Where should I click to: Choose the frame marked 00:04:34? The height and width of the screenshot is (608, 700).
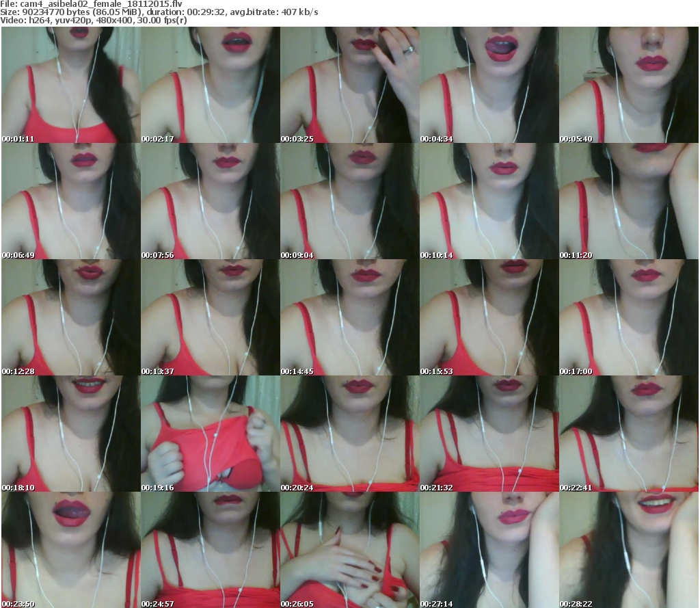[489, 85]
